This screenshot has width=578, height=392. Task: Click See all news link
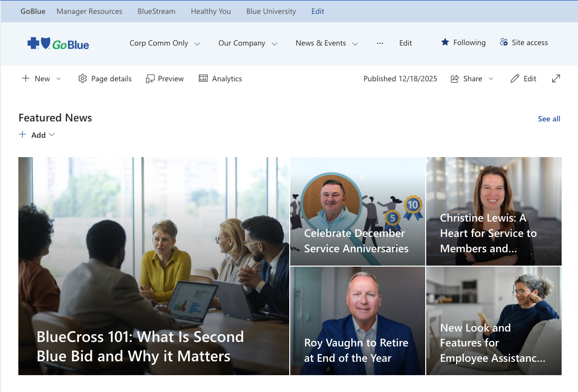pos(549,119)
